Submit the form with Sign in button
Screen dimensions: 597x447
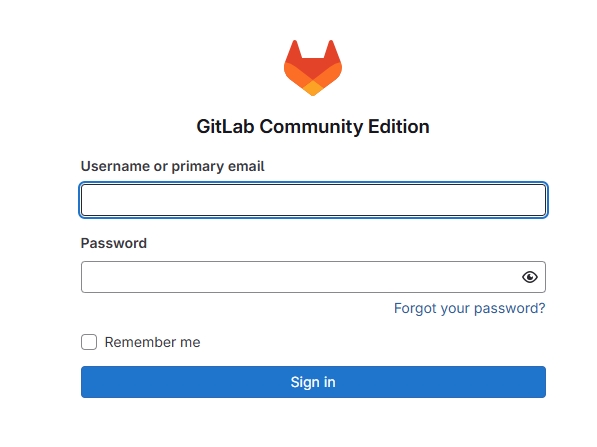pos(313,382)
